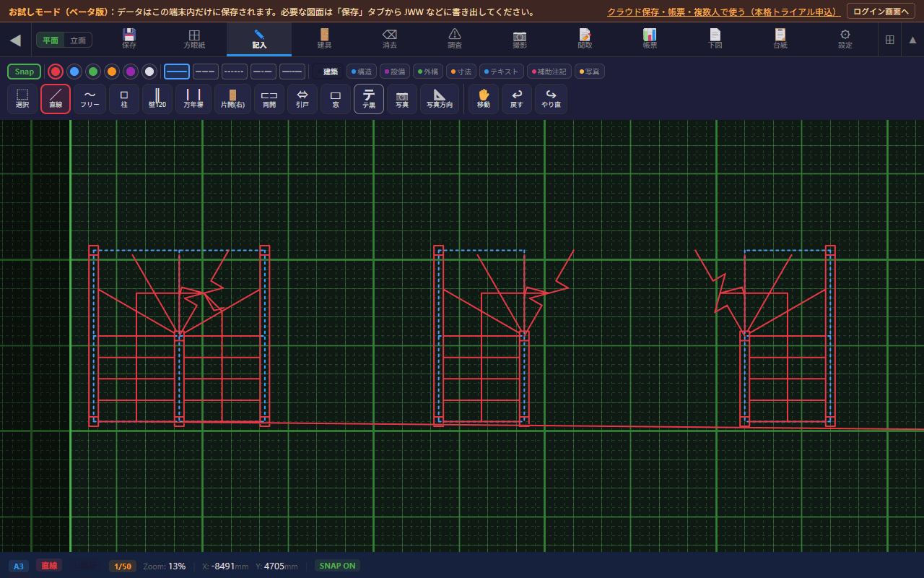Screen dimensions: 924x578
Task: Click the SNAP ON status indicator
Action: pos(338,566)
